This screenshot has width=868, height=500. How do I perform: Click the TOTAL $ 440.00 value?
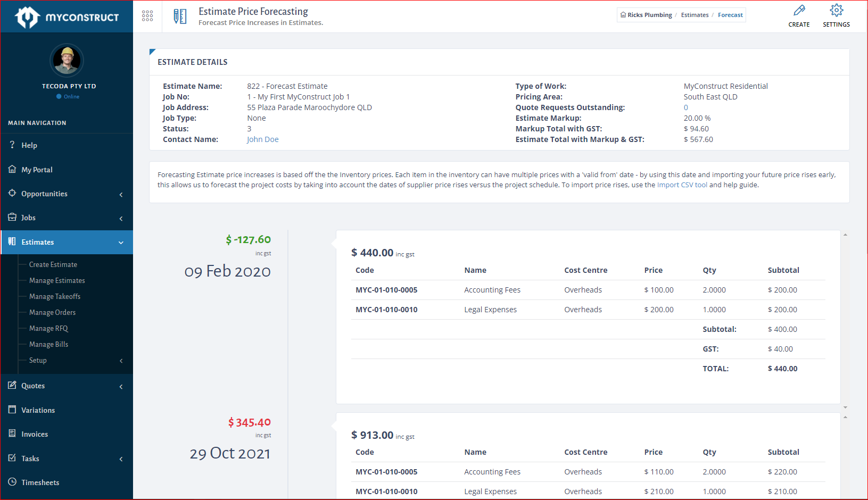782,369
